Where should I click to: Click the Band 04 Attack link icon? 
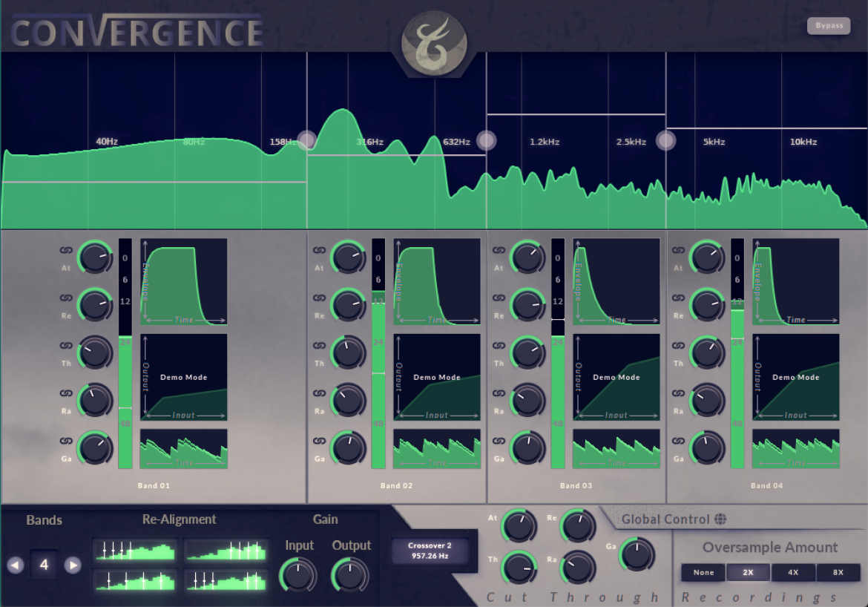(678, 250)
